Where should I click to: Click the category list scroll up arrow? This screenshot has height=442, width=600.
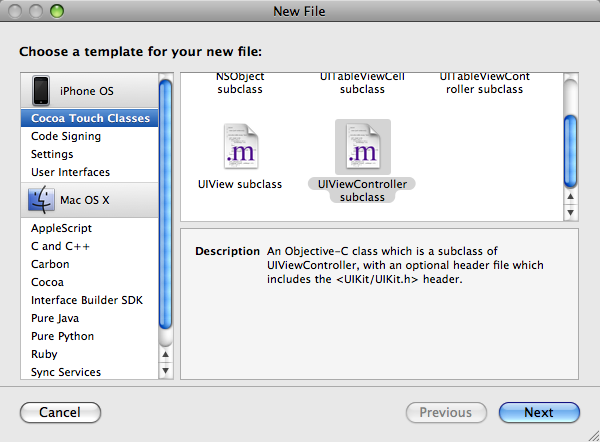click(165, 354)
